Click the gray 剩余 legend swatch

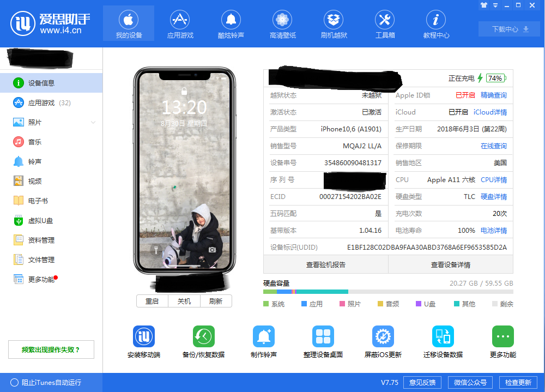point(495,304)
